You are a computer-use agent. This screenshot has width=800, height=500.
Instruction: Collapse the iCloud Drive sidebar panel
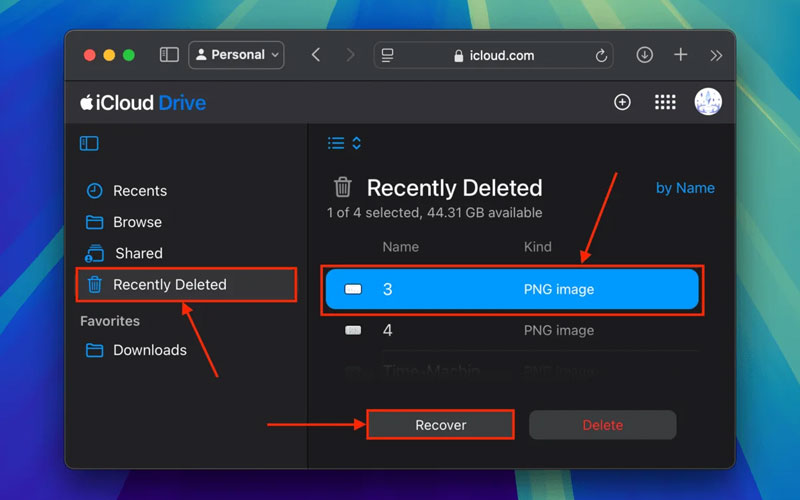(89, 143)
